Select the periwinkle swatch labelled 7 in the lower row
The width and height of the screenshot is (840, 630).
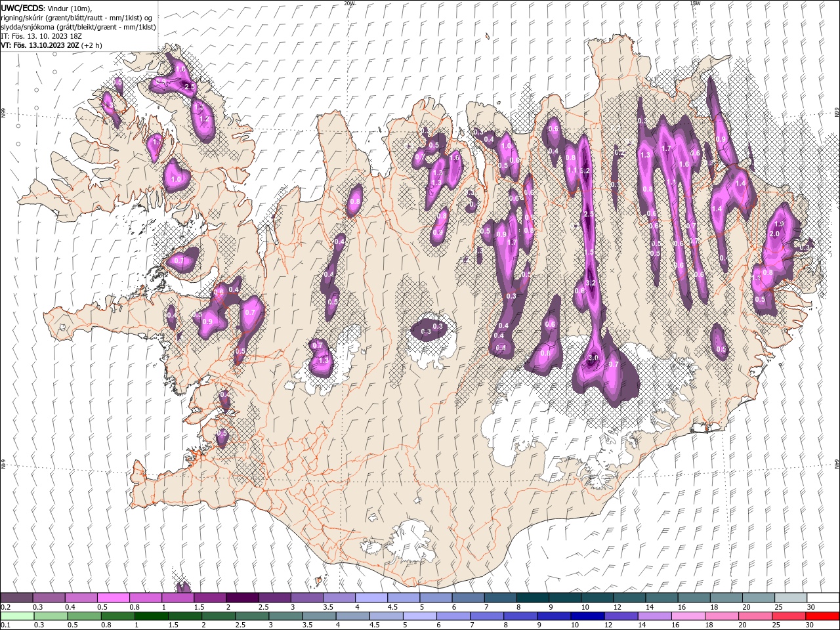coord(486,616)
